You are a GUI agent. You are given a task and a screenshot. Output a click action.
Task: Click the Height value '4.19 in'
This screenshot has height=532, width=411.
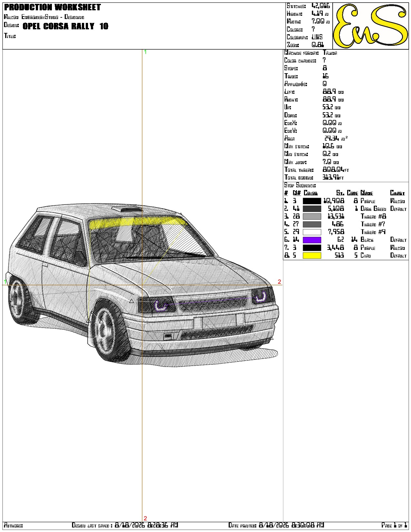coord(320,14)
